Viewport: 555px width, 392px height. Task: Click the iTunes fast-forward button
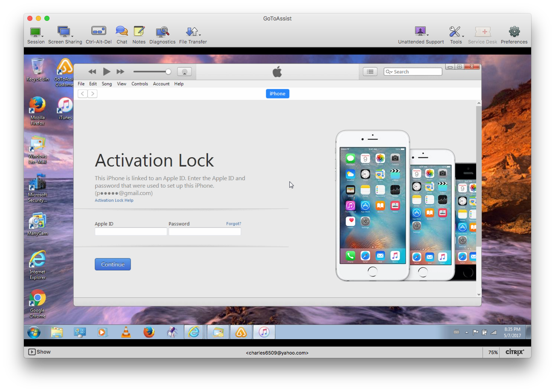[120, 72]
